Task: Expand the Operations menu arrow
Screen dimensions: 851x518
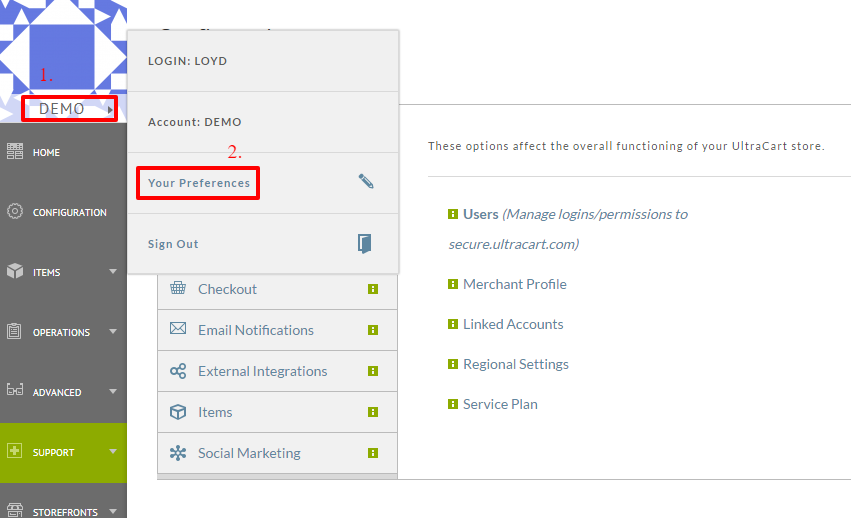Action: tap(113, 331)
